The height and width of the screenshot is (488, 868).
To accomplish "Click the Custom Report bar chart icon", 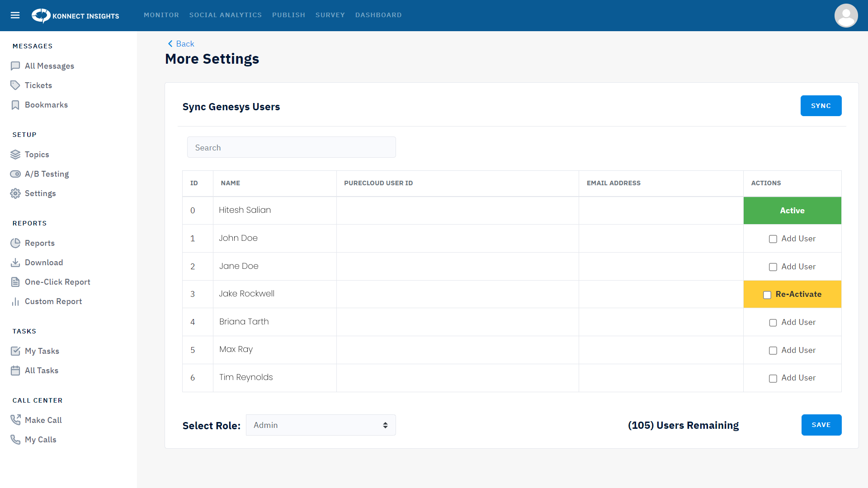I will (x=15, y=301).
